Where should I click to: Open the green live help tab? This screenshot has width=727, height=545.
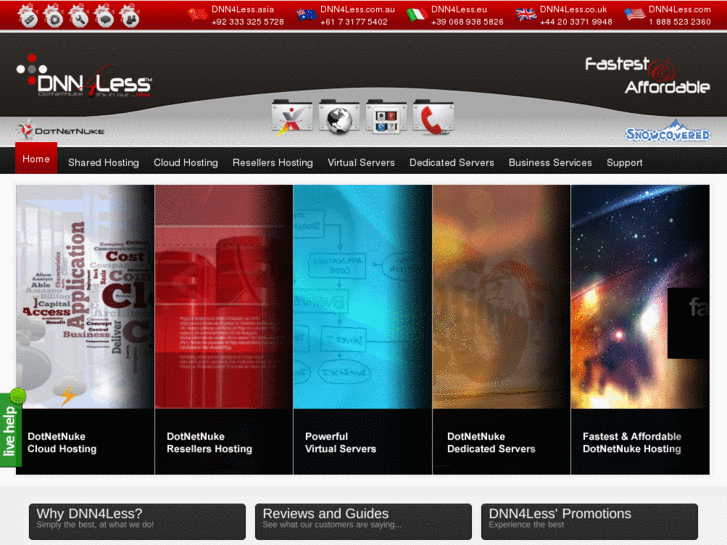coord(11,428)
